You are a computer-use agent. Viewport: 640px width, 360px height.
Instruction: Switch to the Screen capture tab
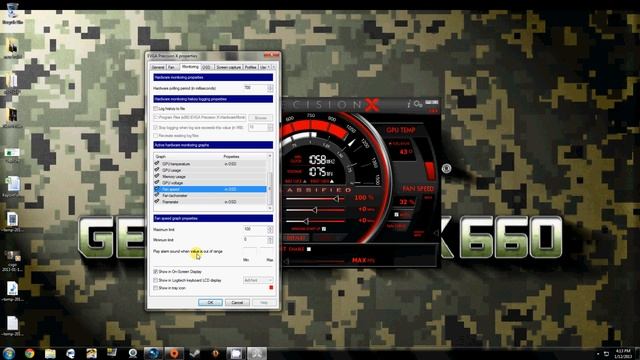[229, 67]
